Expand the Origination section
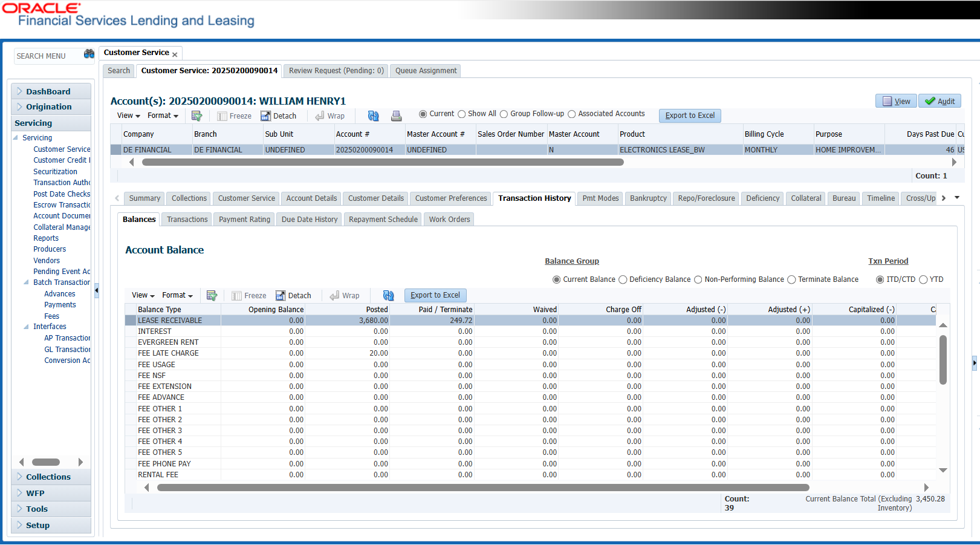Image resolution: width=980 pixels, height=545 pixels. (x=51, y=106)
